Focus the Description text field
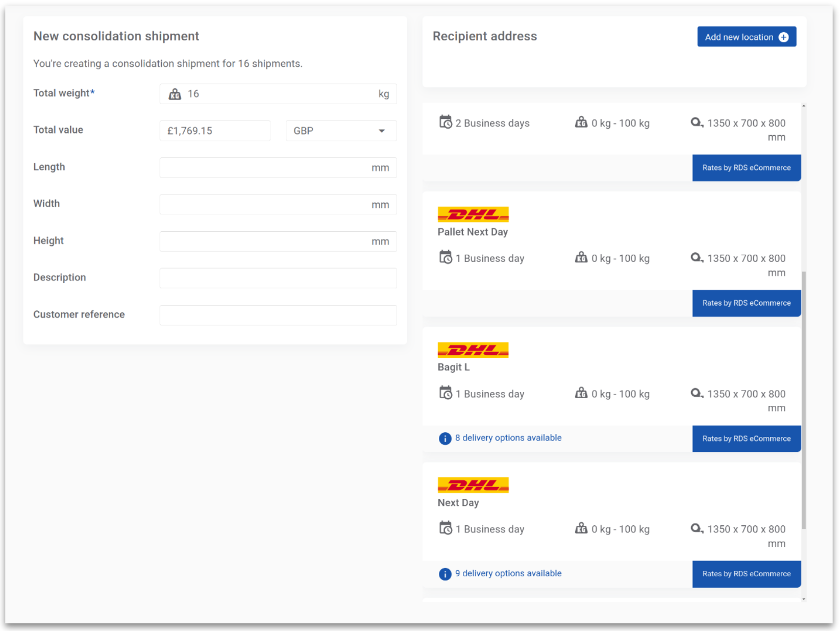 (278, 278)
